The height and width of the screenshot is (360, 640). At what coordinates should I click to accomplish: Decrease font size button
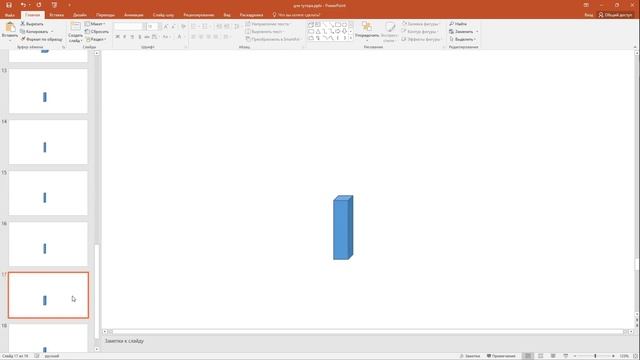[x=173, y=26]
